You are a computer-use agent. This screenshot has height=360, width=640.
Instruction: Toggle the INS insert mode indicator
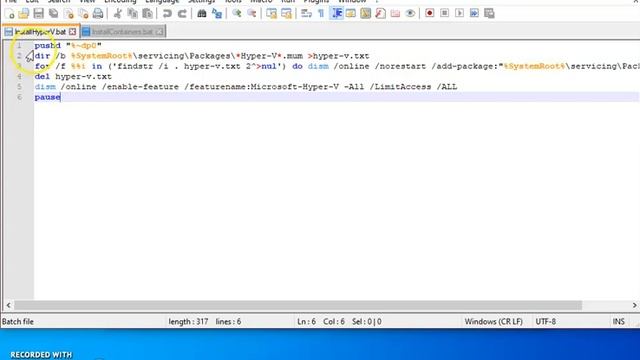point(618,322)
